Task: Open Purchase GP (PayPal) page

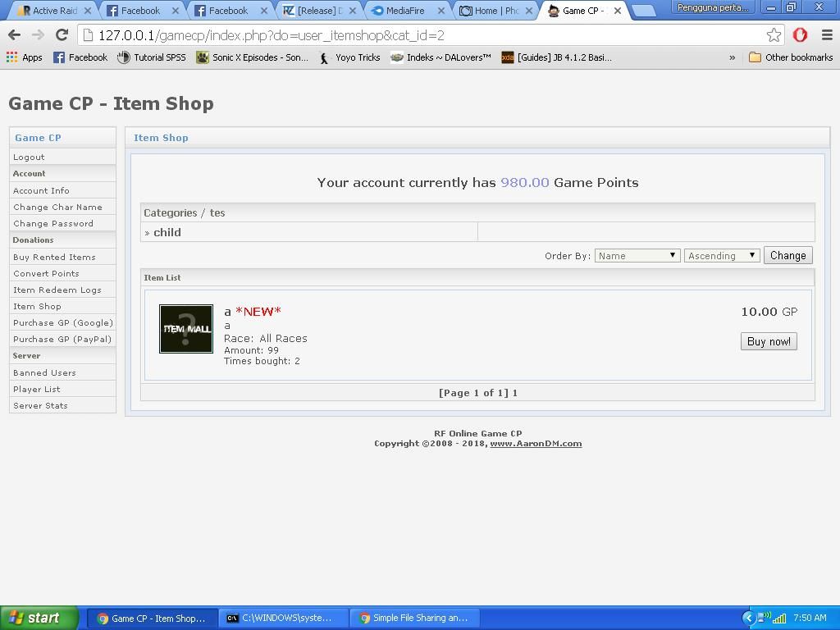Action: (62, 339)
